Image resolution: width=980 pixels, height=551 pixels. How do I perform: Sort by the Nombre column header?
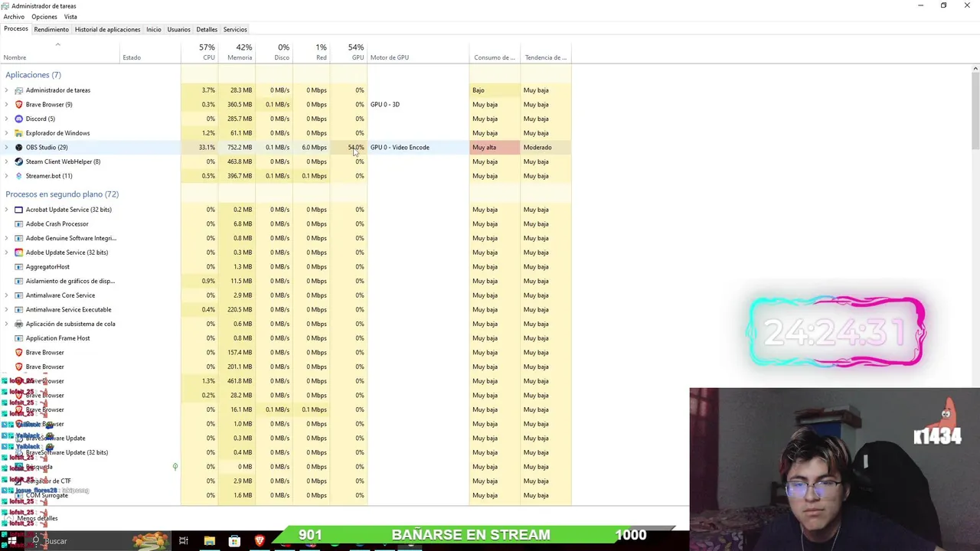pyautogui.click(x=60, y=52)
